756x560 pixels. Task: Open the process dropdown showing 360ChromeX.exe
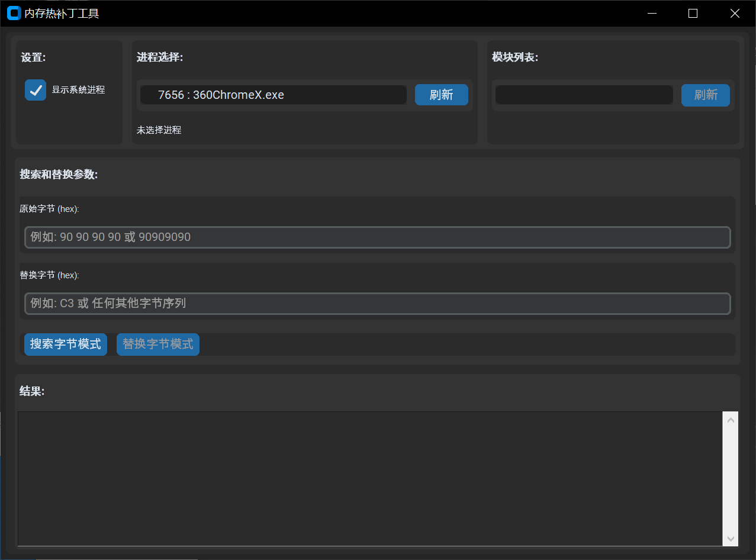(x=274, y=95)
